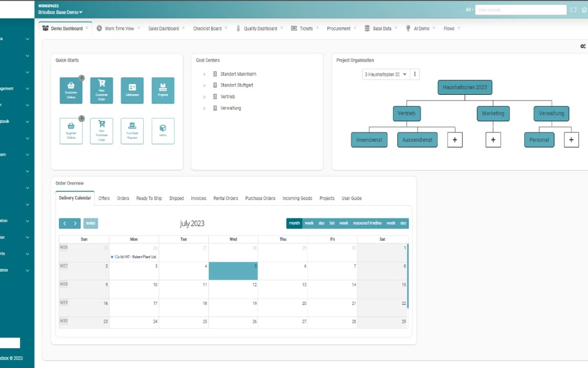Image resolution: width=588 pixels, height=368 pixels.
Task: Close the Sales Dashboard tab
Action: pyautogui.click(x=183, y=28)
